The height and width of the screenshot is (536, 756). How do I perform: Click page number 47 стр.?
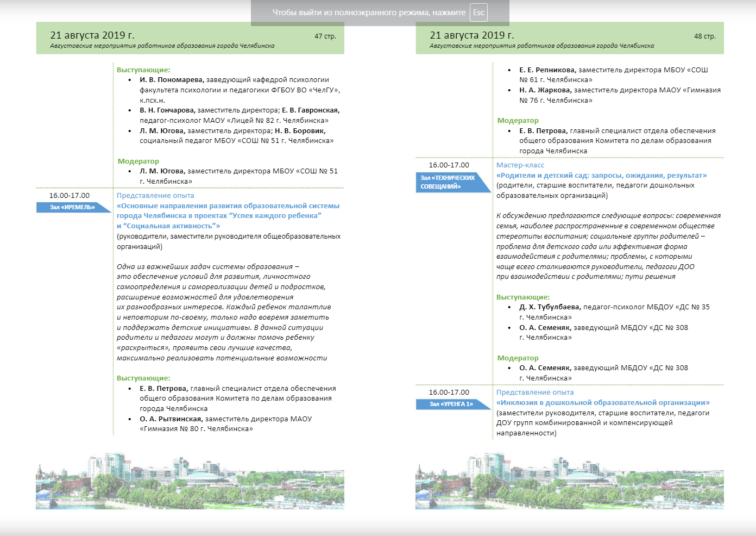coord(325,36)
